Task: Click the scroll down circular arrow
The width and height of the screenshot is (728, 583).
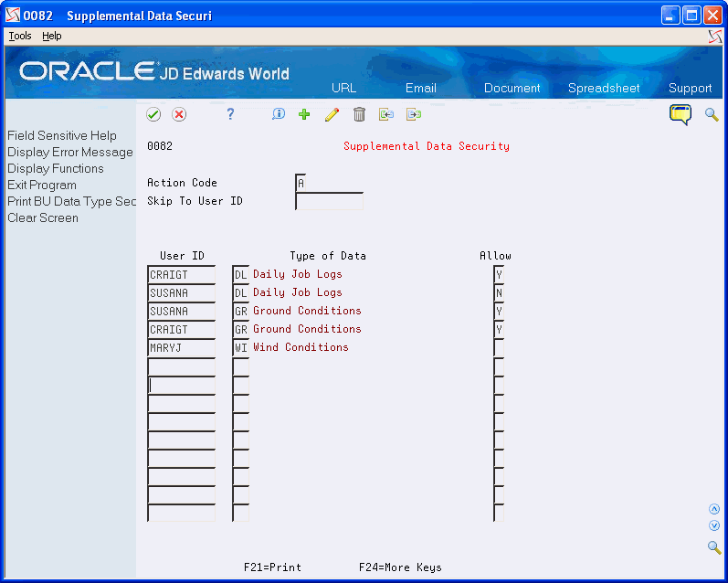Action: (714, 525)
